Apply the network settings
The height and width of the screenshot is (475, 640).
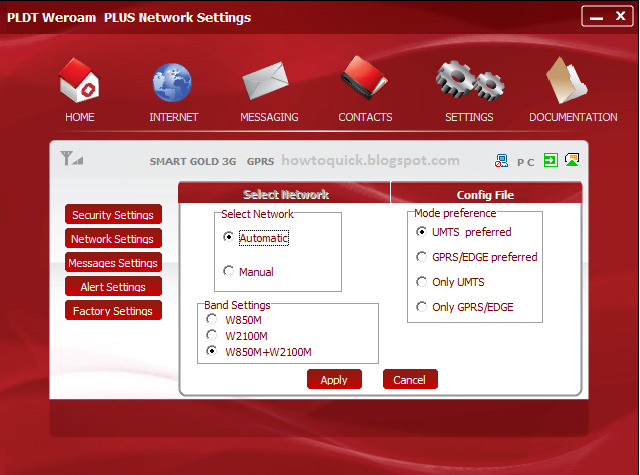334,380
